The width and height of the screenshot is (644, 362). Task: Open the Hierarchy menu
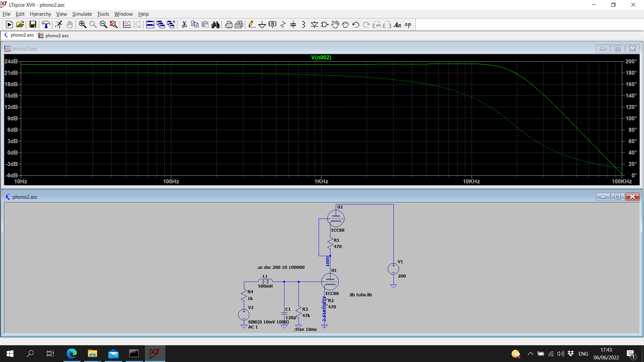(40, 14)
